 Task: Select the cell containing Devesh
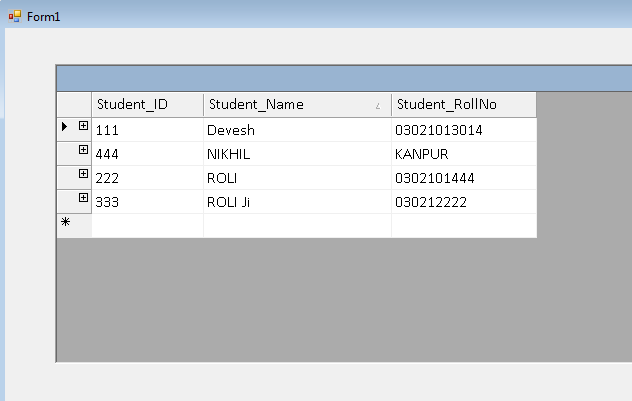(297, 130)
